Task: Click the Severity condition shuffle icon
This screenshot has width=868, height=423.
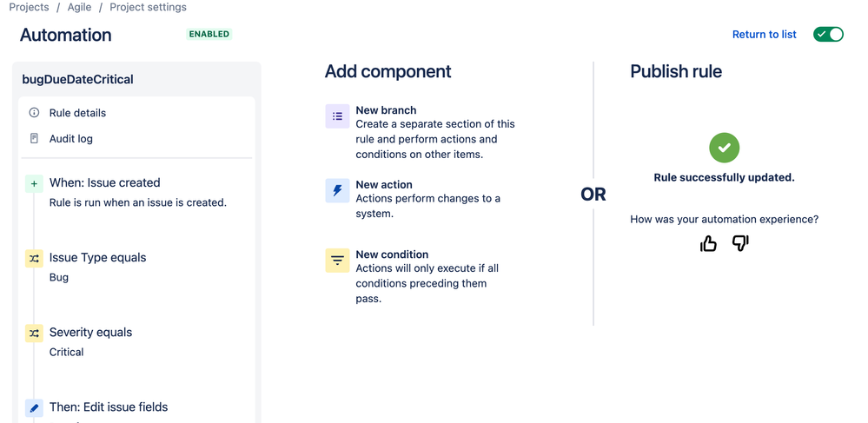Action: click(34, 333)
